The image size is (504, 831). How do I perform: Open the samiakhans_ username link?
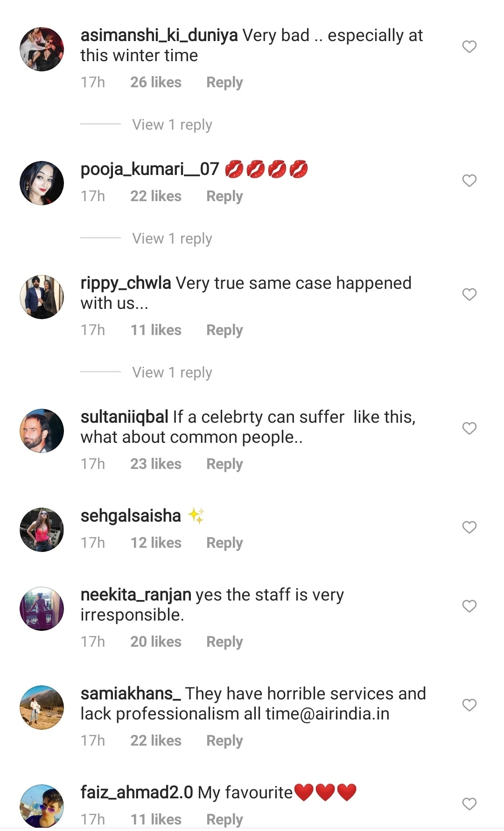[130, 694]
